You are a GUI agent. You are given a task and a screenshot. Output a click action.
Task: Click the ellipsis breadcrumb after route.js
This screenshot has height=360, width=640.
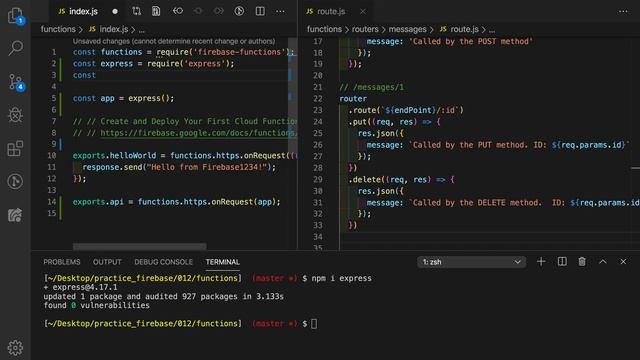pos(492,30)
